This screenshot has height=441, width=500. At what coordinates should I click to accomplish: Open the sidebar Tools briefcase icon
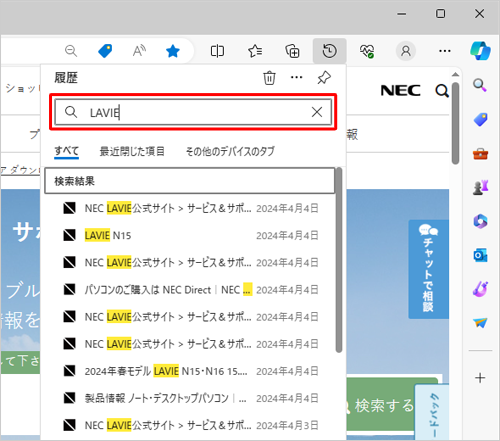tap(480, 154)
